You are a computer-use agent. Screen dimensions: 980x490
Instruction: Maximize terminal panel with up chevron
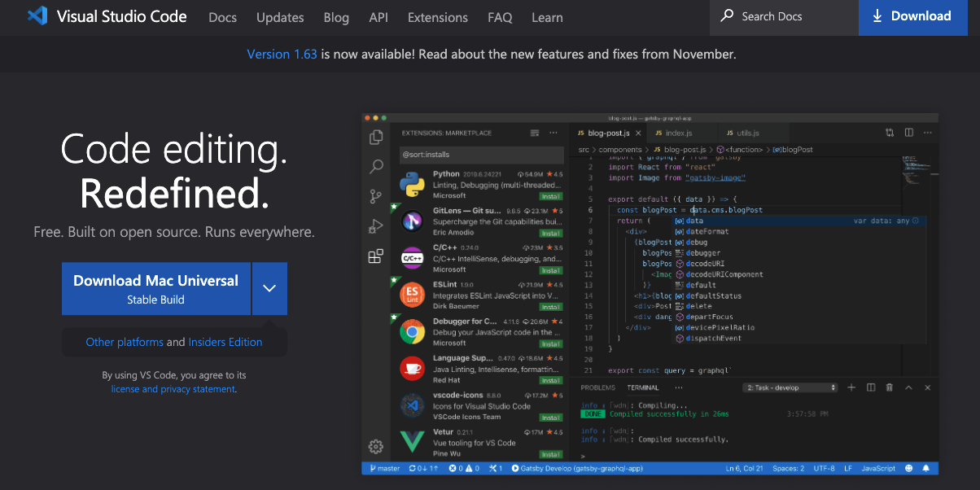(908, 387)
